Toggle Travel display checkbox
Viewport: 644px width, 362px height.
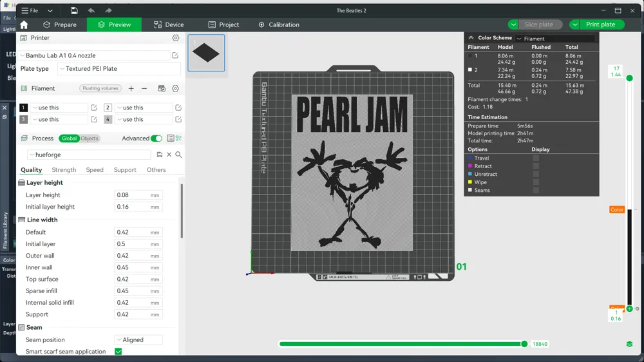pyautogui.click(x=536, y=158)
